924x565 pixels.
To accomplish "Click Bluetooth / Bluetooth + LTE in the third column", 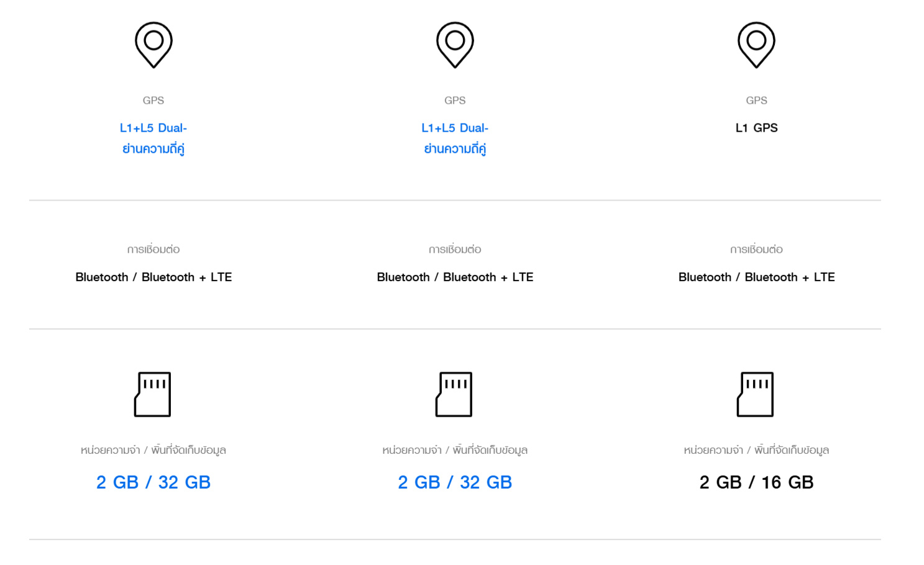I will tap(756, 277).
